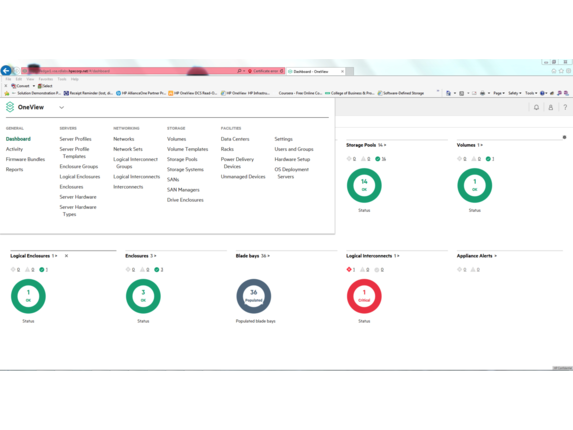The image size is (573, 430).
Task: Click the Storage Pools 14 panel title
Action: click(366, 145)
